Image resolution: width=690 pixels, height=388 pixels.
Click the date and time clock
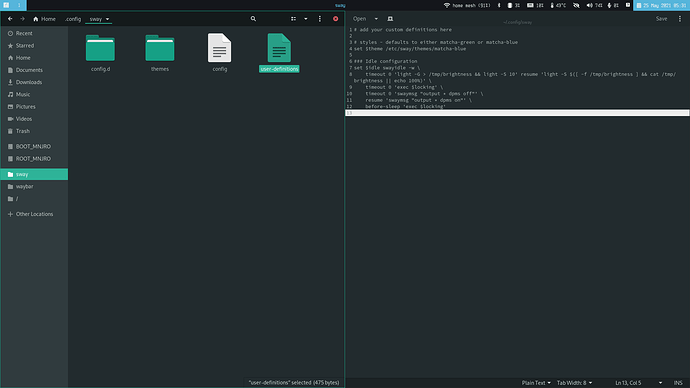(661, 5)
